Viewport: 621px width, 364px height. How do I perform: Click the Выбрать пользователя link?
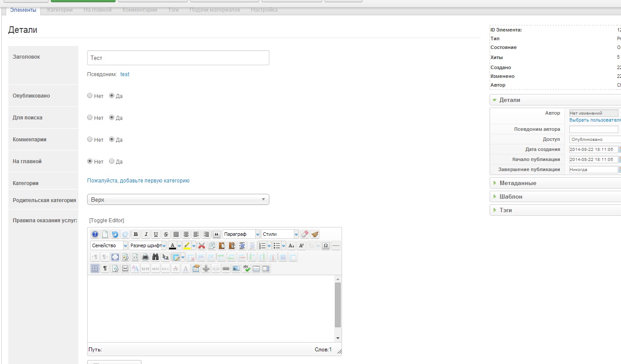(x=595, y=120)
